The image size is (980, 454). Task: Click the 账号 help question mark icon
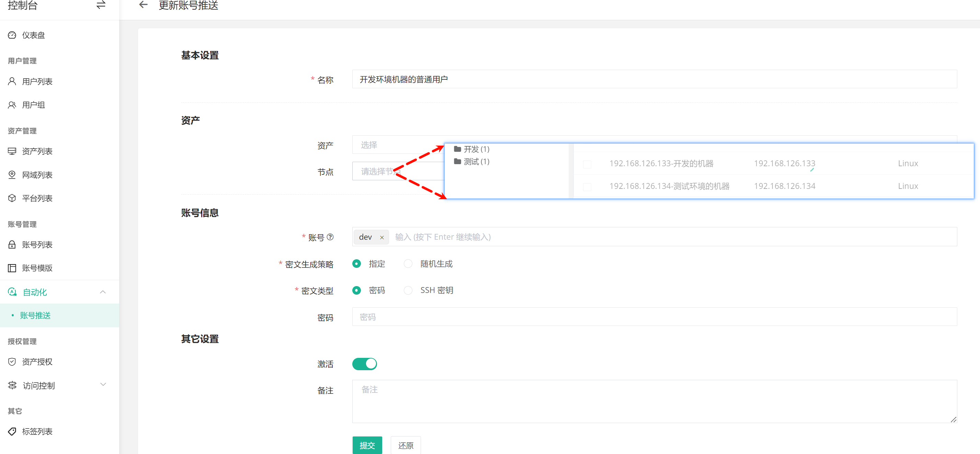[330, 237]
